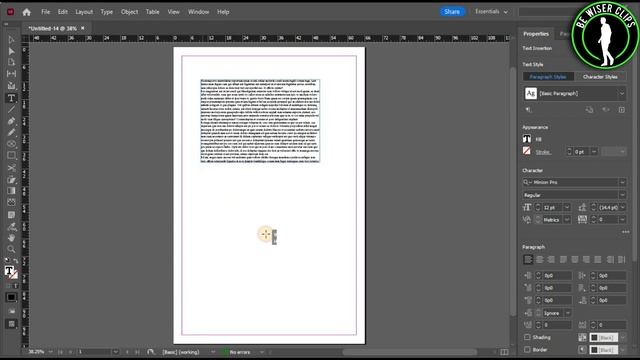Enable the Shading checkbox
This screenshot has height=360, width=640.
click(527, 337)
